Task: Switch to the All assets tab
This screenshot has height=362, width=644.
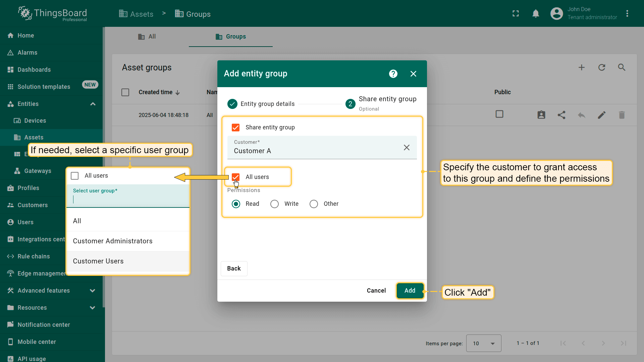Action: click(147, 37)
